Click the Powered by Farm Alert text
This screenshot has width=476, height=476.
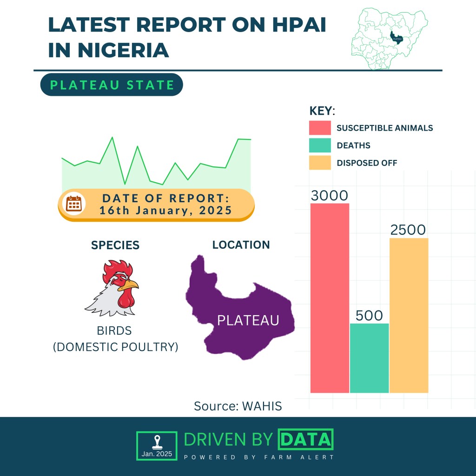coord(259,457)
